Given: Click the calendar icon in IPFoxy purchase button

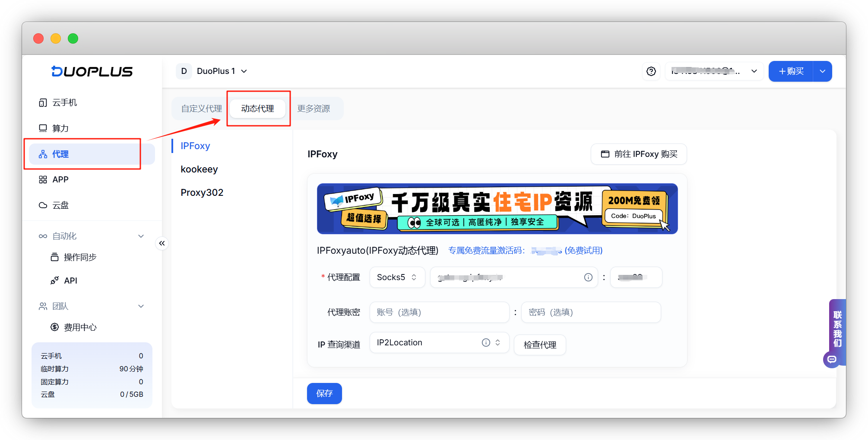Looking at the screenshot, I should 605,154.
